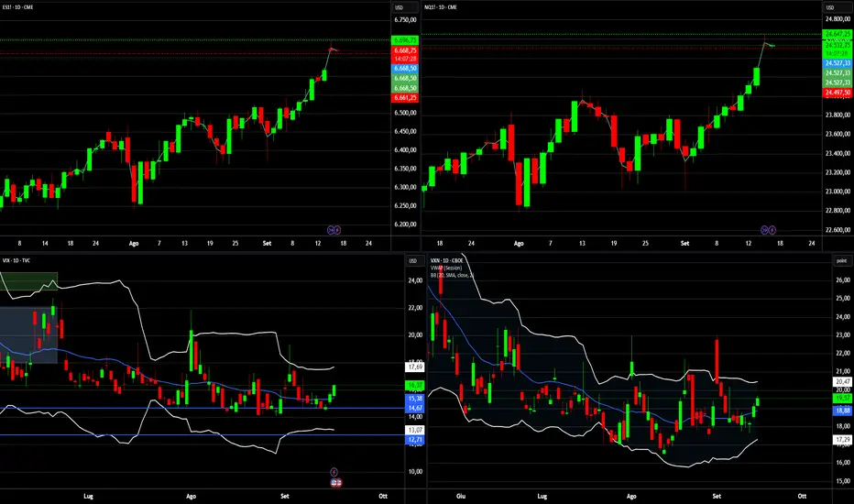
Task: Click the Giu date label on VXN time axis
Action: click(x=461, y=497)
